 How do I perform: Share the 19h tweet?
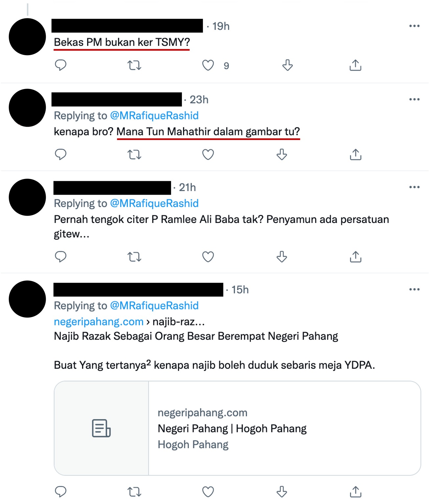pyautogui.click(x=355, y=65)
